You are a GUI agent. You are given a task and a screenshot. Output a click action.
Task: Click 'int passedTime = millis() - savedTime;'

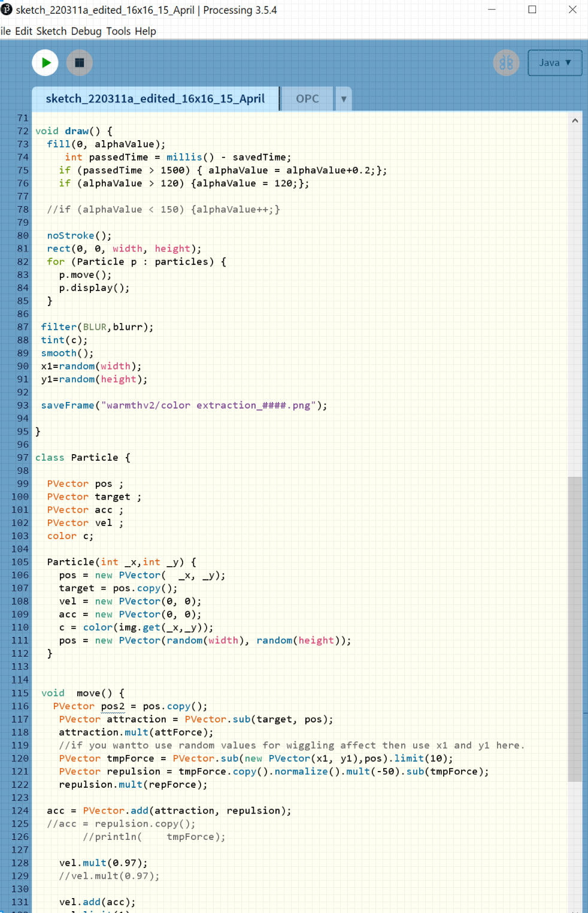[178, 158]
